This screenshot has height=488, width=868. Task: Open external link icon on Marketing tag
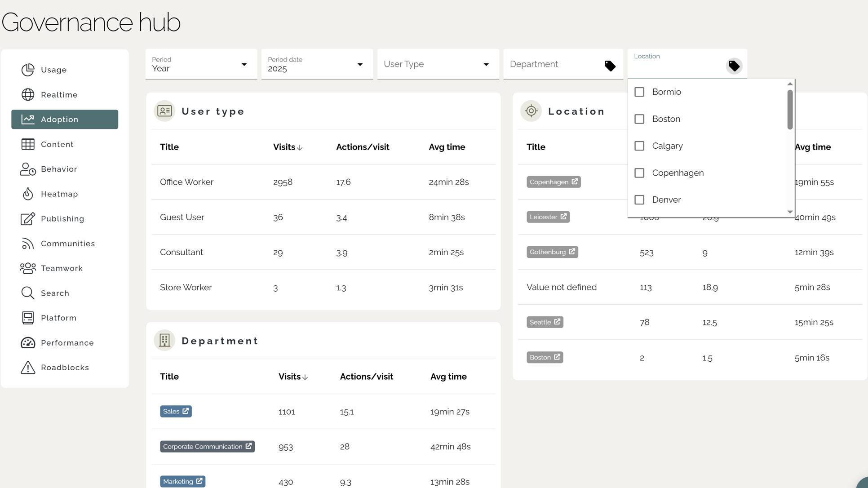point(199,481)
